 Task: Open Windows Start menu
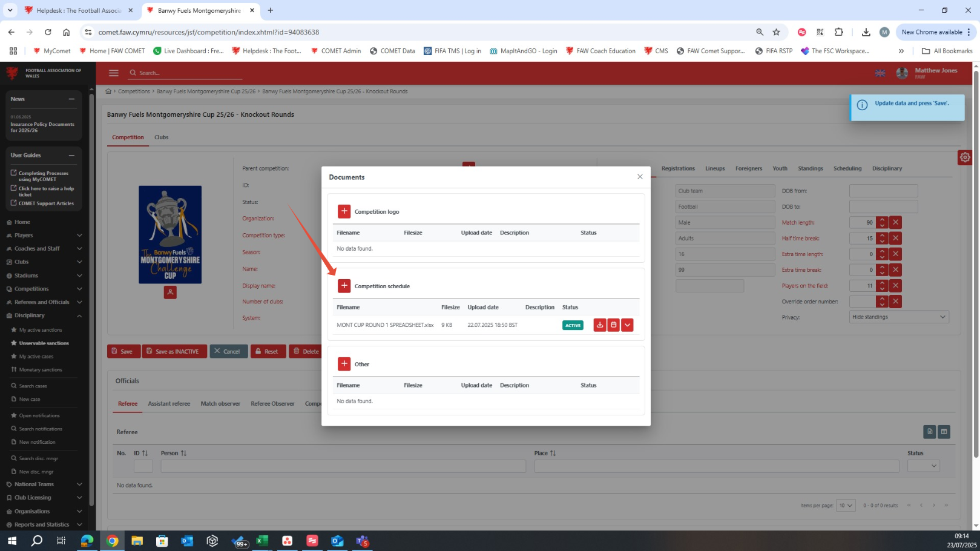point(12,541)
